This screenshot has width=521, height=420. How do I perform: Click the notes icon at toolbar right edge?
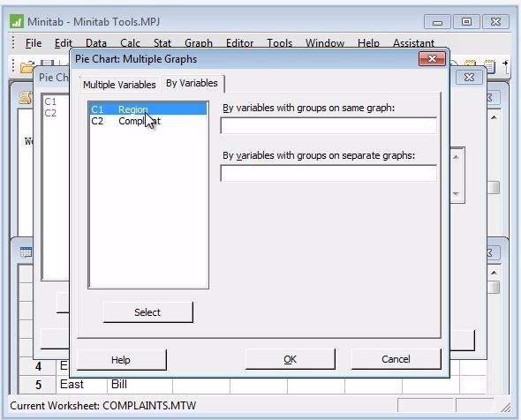pos(490,66)
